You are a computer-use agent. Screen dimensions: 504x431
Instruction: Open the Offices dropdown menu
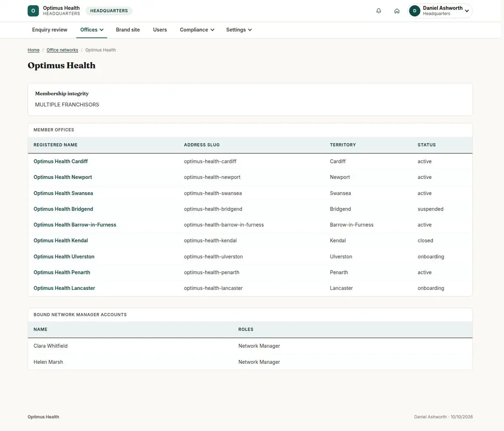(92, 30)
